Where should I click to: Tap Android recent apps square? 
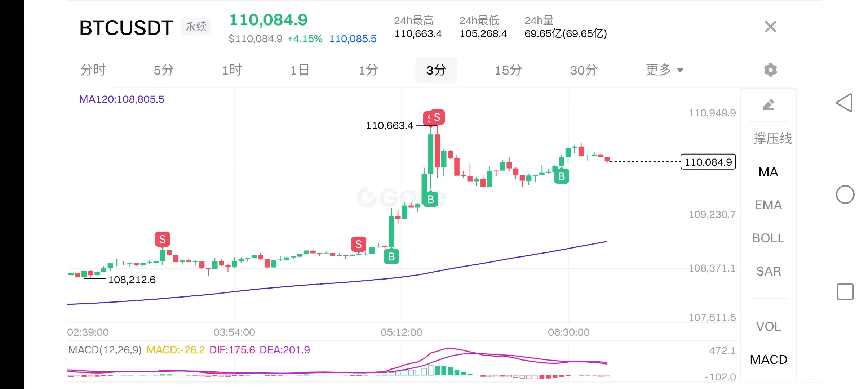tap(845, 292)
